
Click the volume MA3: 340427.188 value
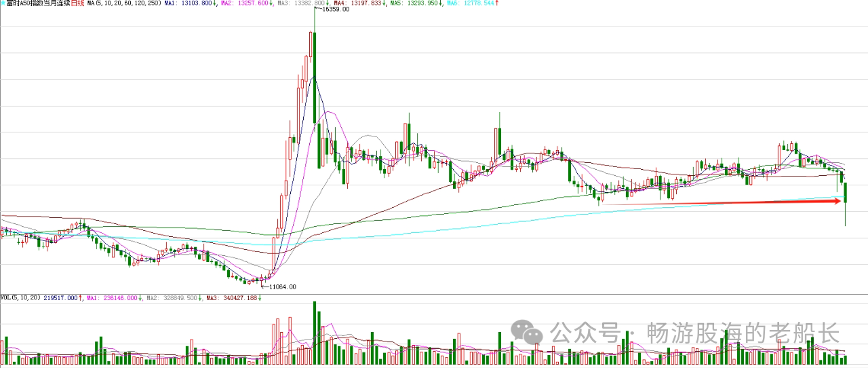[233, 297]
